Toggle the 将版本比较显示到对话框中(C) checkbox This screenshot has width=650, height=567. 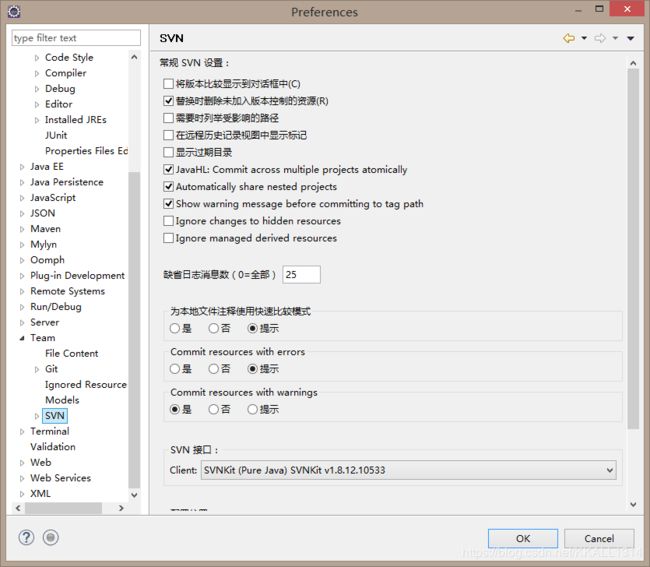pos(168,84)
